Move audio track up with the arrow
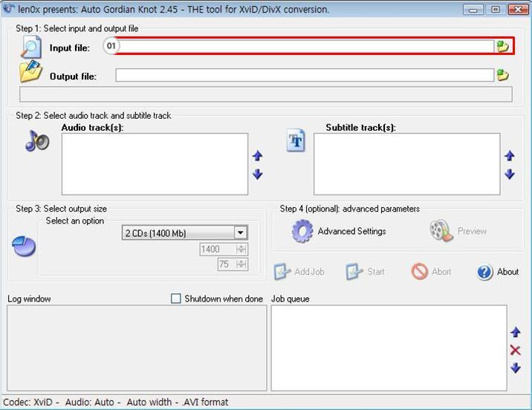This screenshot has height=410, width=532. (x=258, y=156)
